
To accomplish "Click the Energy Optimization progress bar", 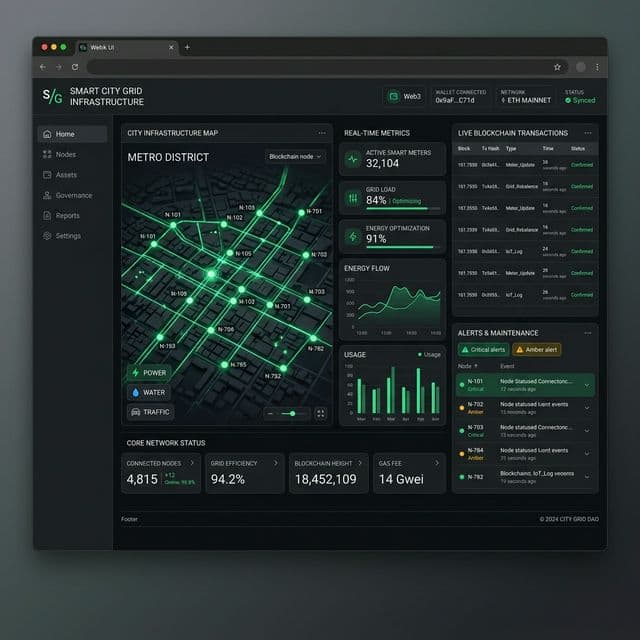I will click(403, 247).
